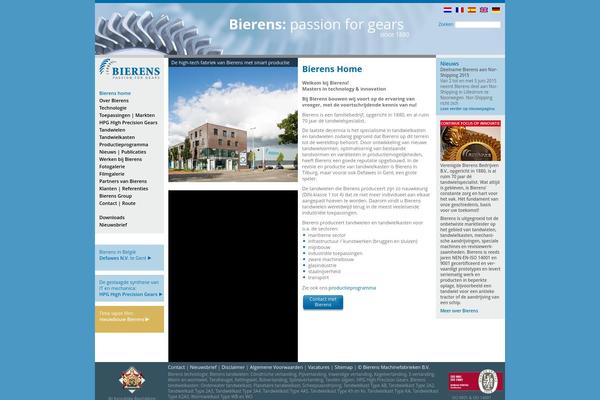Open Toepassingen | Markten menu item

(127, 115)
